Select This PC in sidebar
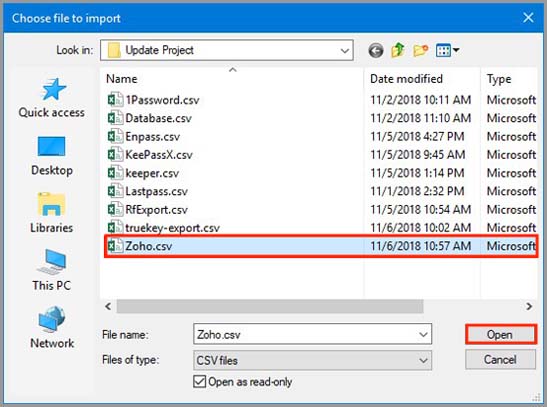Viewport: 547px width, 407px height. [x=52, y=270]
